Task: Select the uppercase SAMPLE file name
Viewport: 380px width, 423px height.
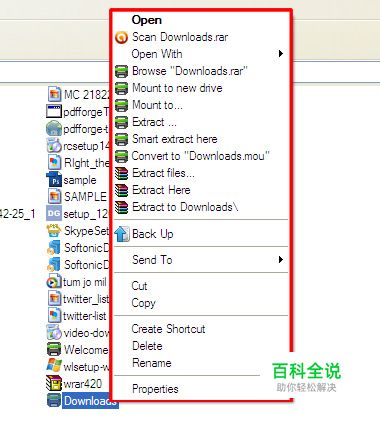Action: tap(85, 197)
